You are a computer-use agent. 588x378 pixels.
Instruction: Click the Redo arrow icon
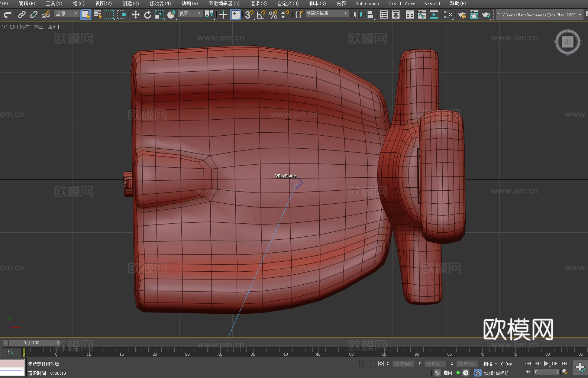7,14
